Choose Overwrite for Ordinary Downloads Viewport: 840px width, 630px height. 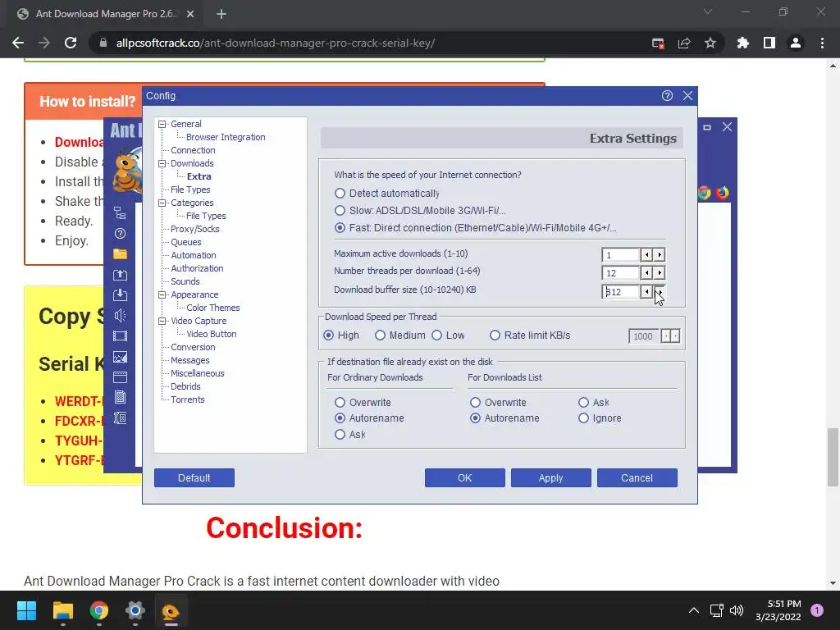(x=363, y=402)
